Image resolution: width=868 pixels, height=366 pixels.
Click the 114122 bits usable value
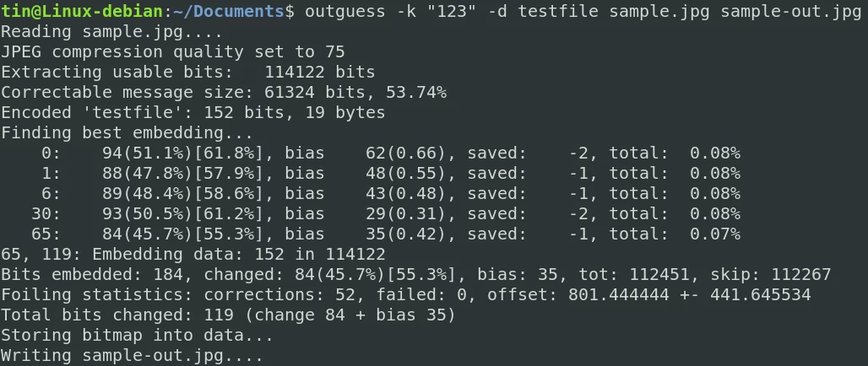coord(319,72)
